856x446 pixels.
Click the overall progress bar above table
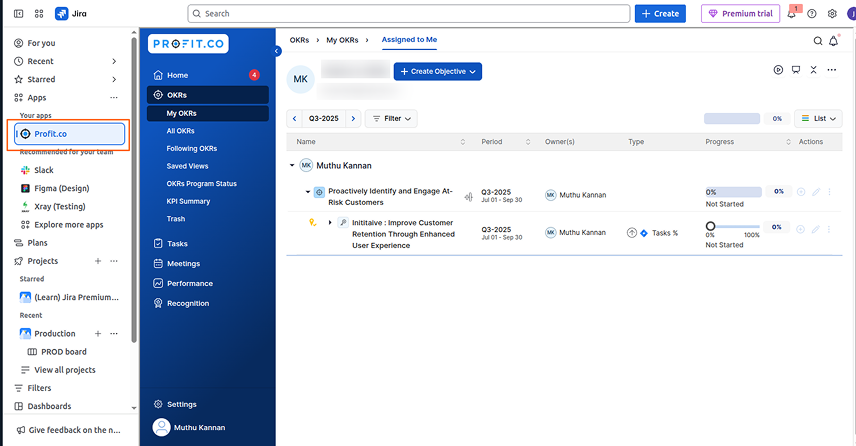(x=732, y=118)
